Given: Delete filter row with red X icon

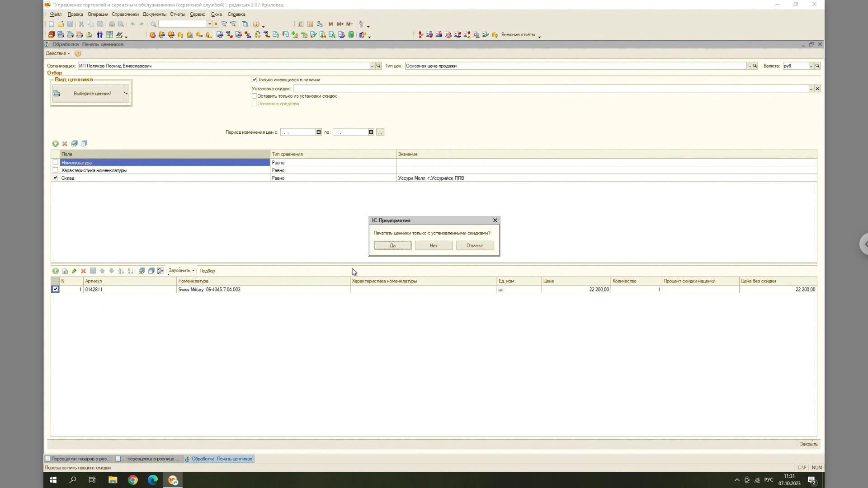Looking at the screenshot, I should click(x=65, y=144).
